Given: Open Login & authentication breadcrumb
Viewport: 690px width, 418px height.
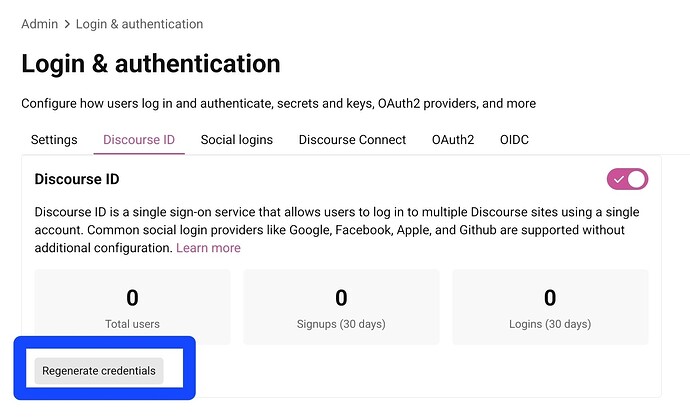Looking at the screenshot, I should [139, 24].
